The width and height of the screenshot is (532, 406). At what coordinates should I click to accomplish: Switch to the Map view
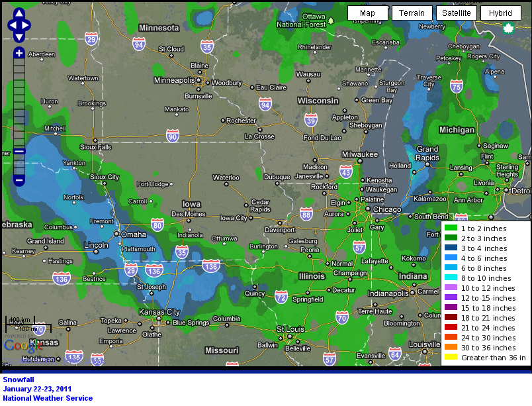point(367,13)
